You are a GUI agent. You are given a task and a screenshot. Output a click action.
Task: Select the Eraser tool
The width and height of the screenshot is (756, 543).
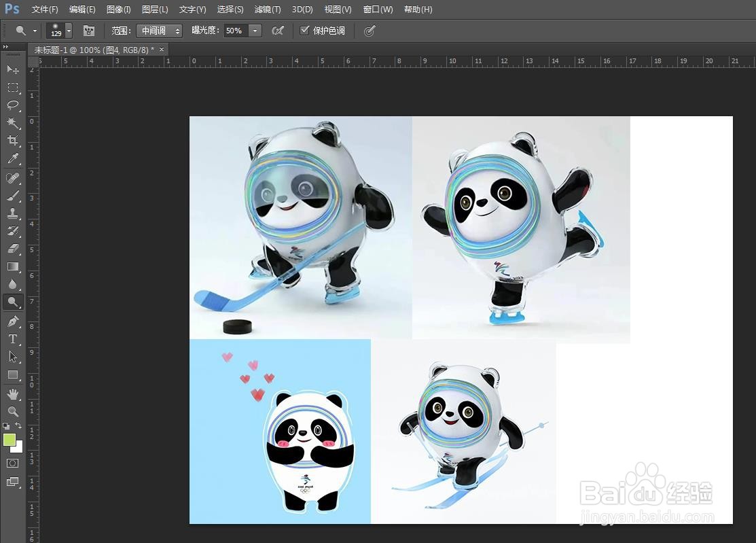[13, 249]
